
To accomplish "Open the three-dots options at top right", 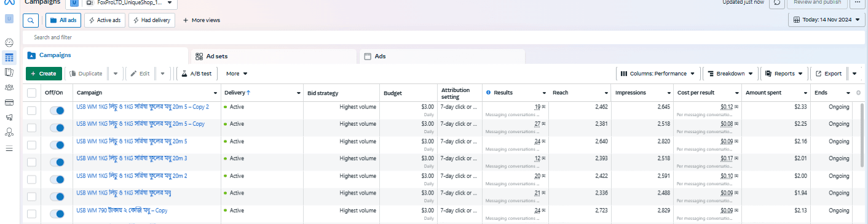I will [858, 3].
